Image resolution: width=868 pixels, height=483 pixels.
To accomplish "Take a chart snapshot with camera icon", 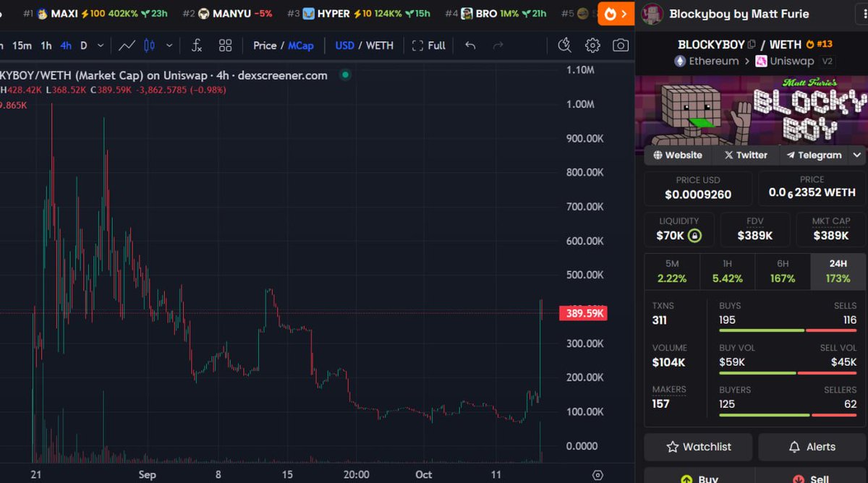I will tap(621, 46).
